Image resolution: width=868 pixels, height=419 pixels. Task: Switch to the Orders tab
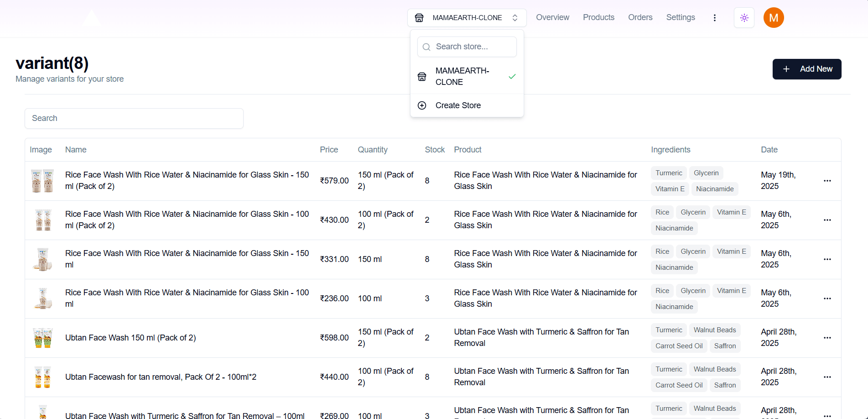[640, 17]
